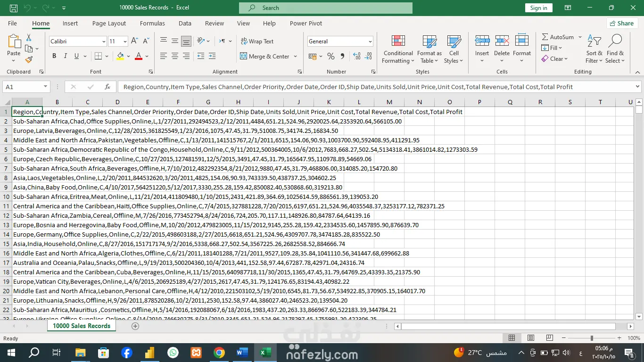Viewport: 644px width, 362px height.
Task: Click the yellow Fill Color button
Action: point(120,56)
